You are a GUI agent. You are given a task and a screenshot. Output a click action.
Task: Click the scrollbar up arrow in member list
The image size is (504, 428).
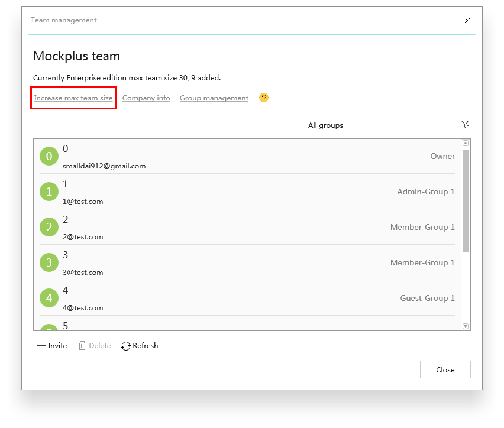[466, 143]
